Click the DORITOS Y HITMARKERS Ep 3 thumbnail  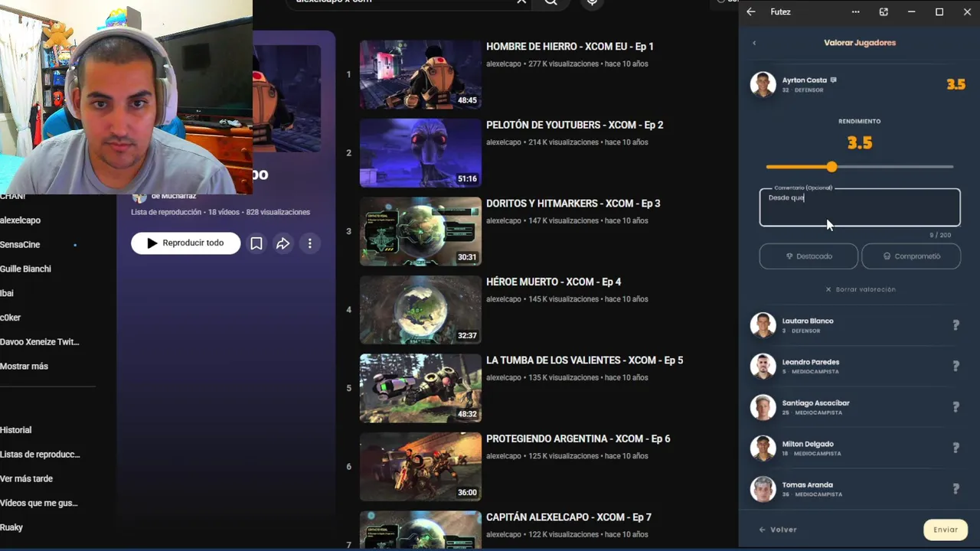point(420,231)
